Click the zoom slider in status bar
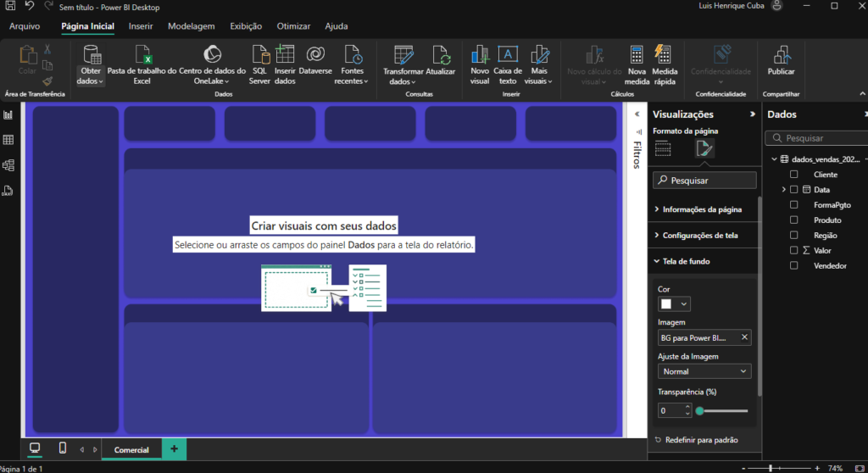The height and width of the screenshot is (473, 868). tap(770, 469)
